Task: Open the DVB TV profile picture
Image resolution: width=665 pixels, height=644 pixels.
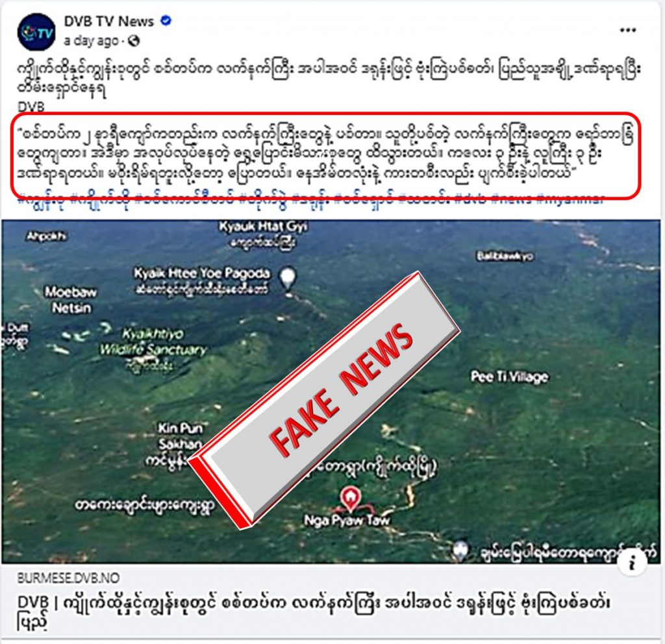Action: click(x=36, y=32)
